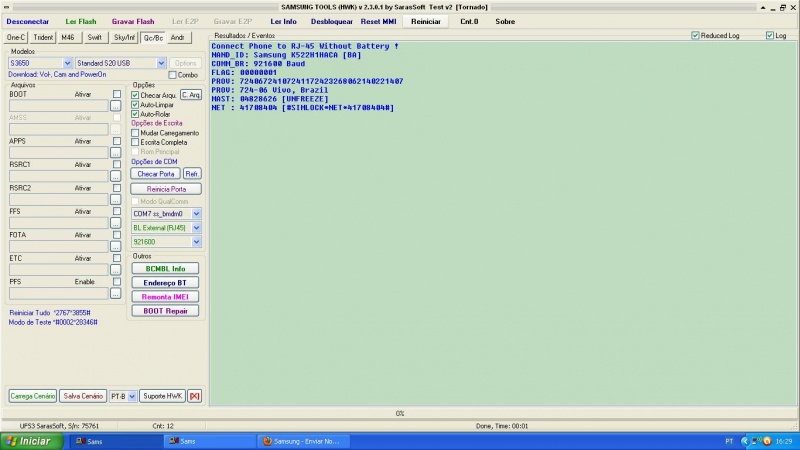
Task: Uncheck the Checar Arqu. checkbox
Action: pyautogui.click(x=135, y=95)
